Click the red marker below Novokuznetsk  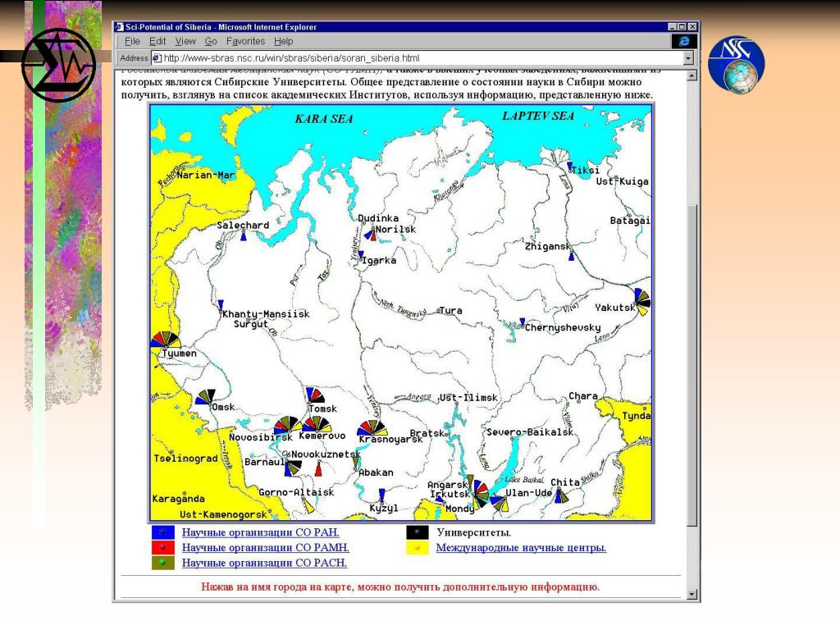(x=319, y=468)
